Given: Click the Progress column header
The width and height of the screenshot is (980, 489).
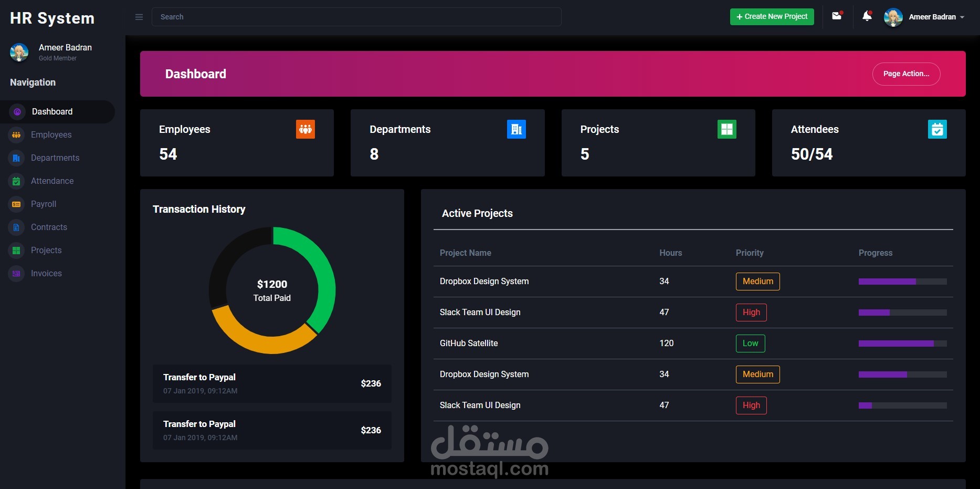Looking at the screenshot, I should click(x=876, y=253).
